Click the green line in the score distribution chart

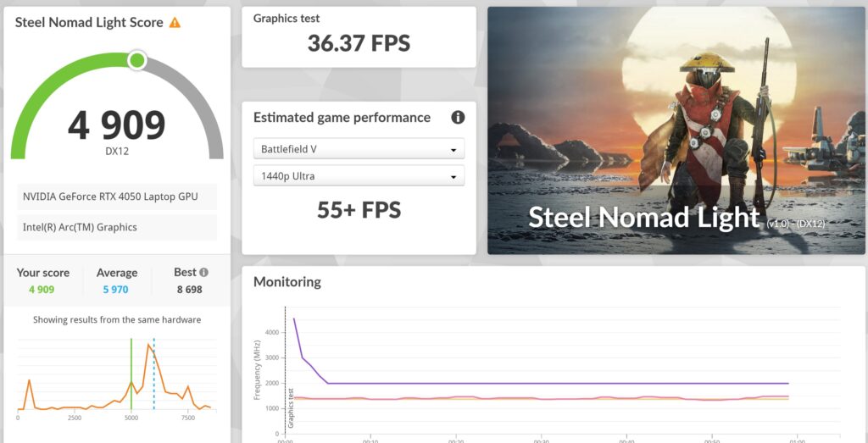[x=131, y=374]
